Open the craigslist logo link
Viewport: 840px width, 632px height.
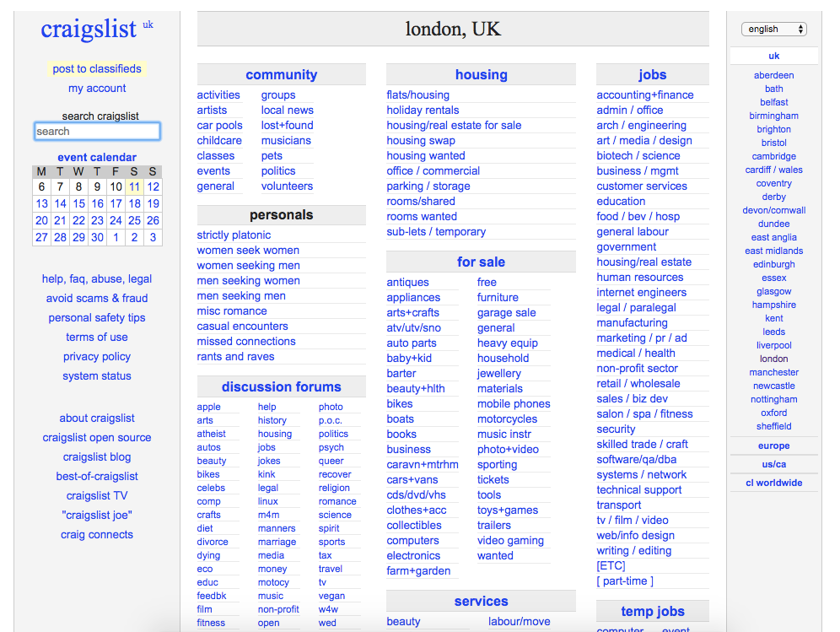point(89,29)
